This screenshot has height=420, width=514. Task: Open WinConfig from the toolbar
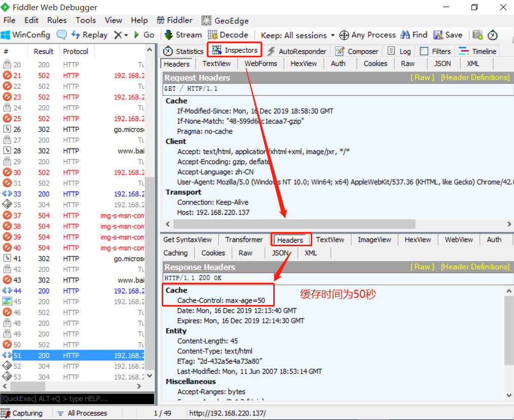point(25,35)
